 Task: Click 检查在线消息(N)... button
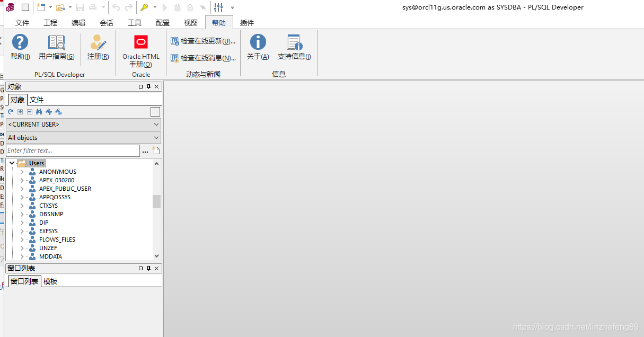pyautogui.click(x=203, y=58)
